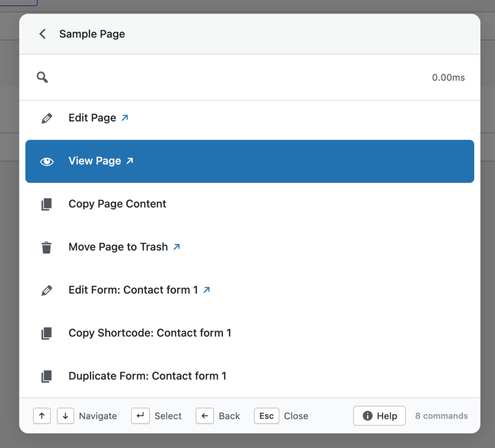Click the info icon inside the Help button
Image resolution: width=495 pixels, height=448 pixels.
(367, 416)
